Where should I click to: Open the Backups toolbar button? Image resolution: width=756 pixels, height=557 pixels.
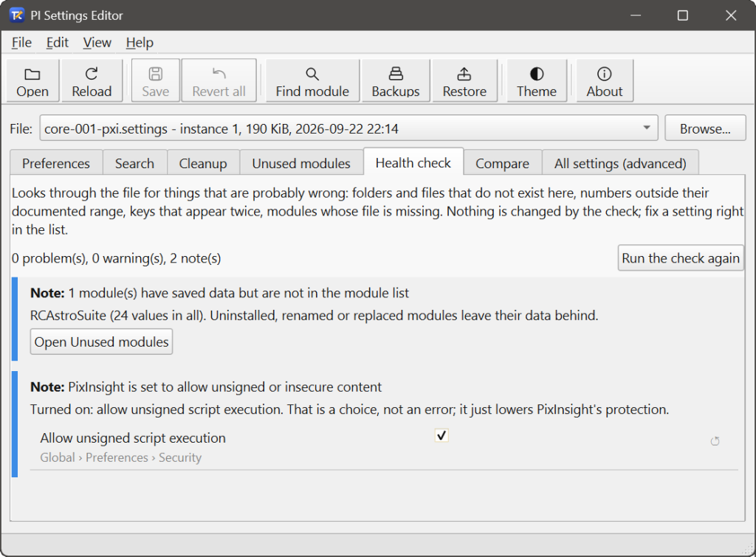[396, 81]
